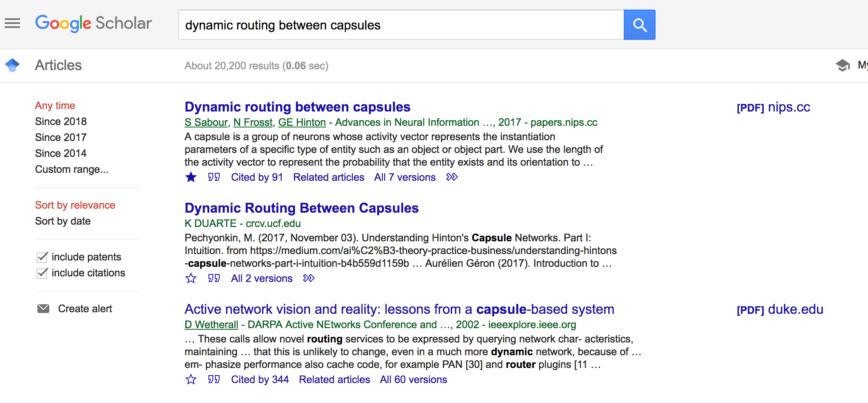
Task: Open the nips.cc PDF link
Action: click(x=773, y=108)
